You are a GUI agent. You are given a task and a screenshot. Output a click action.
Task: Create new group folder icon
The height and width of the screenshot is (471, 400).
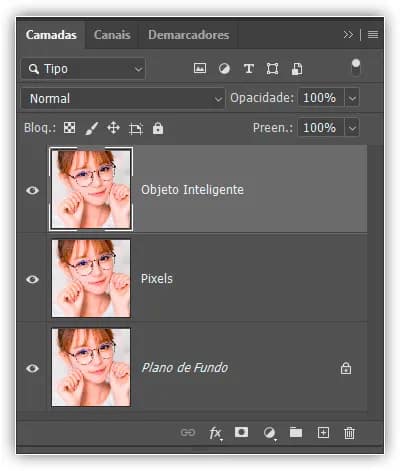pos(296,432)
